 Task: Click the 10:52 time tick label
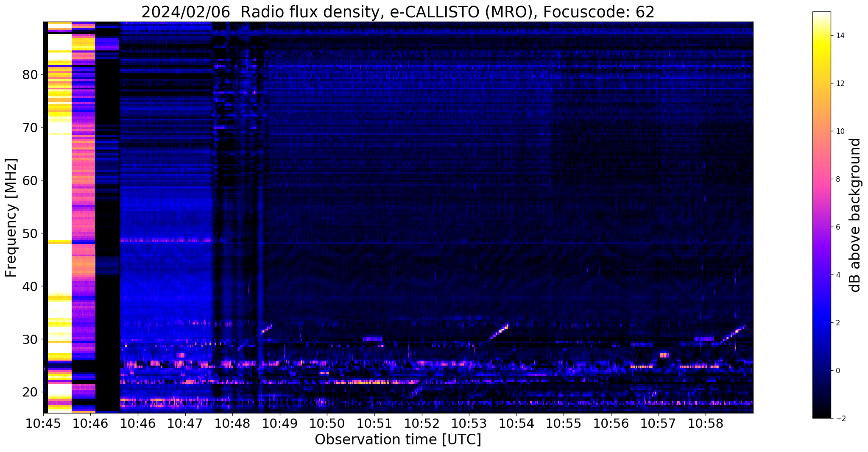[422, 424]
